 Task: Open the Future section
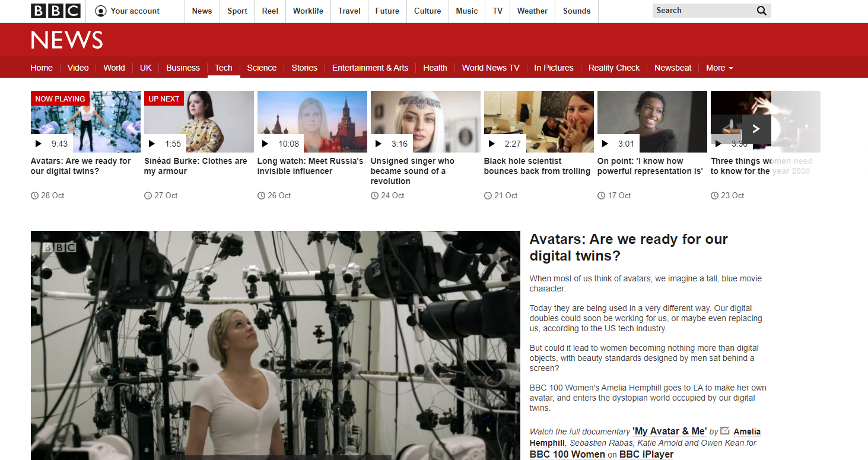387,11
